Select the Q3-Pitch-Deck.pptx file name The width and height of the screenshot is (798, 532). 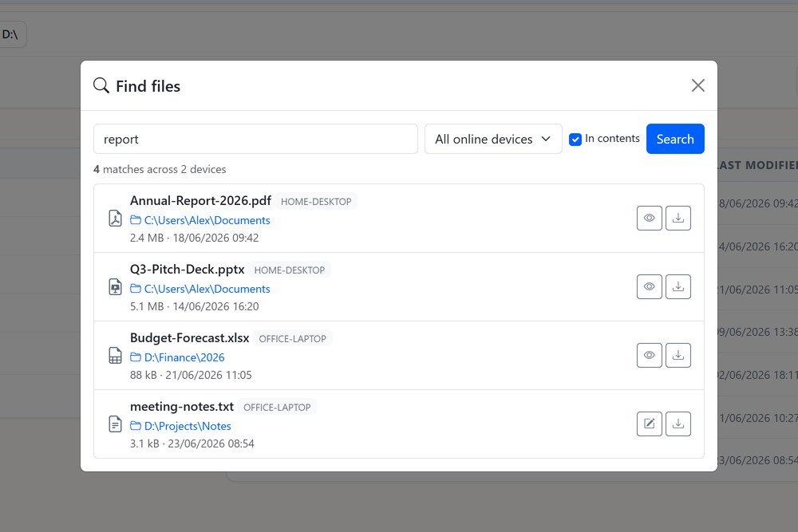pyautogui.click(x=188, y=270)
